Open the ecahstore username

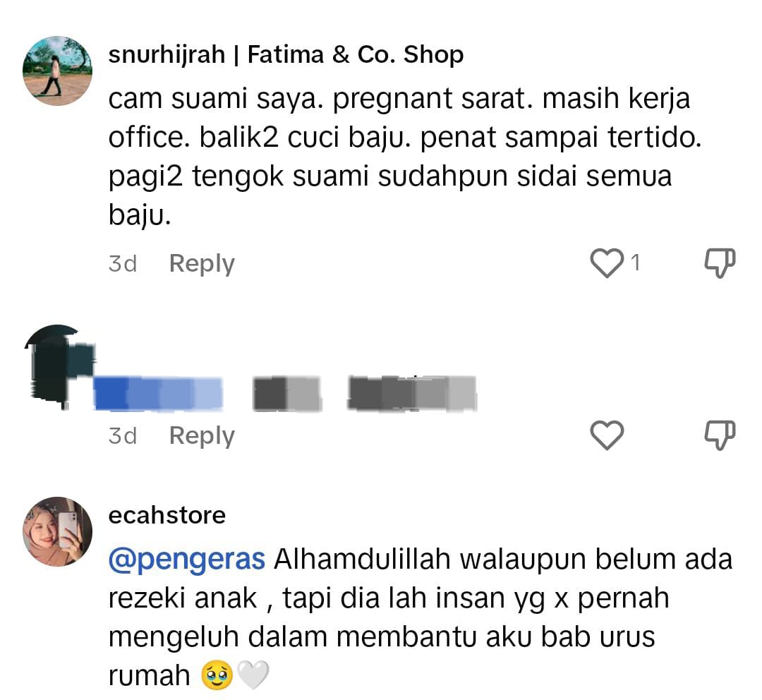(167, 515)
